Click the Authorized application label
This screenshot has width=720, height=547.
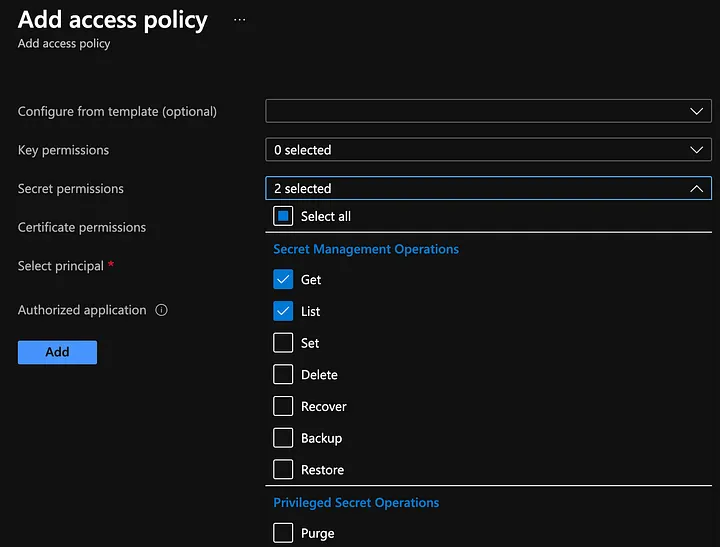(x=82, y=310)
